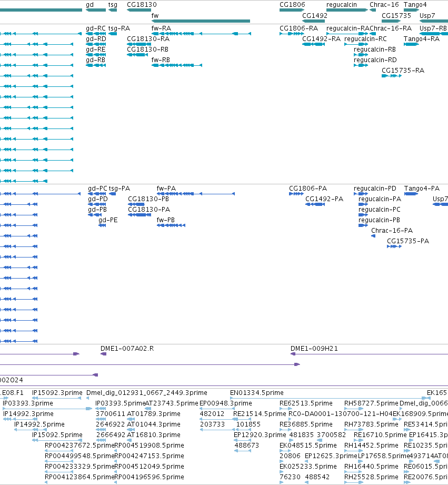Select the fw-RB transcript
This screenshot has width=448, height=485.
[177, 65]
